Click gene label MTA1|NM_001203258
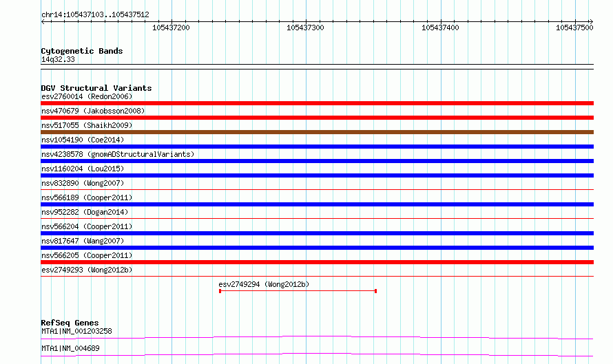Viewport: 613px width, 364px height. point(76,331)
